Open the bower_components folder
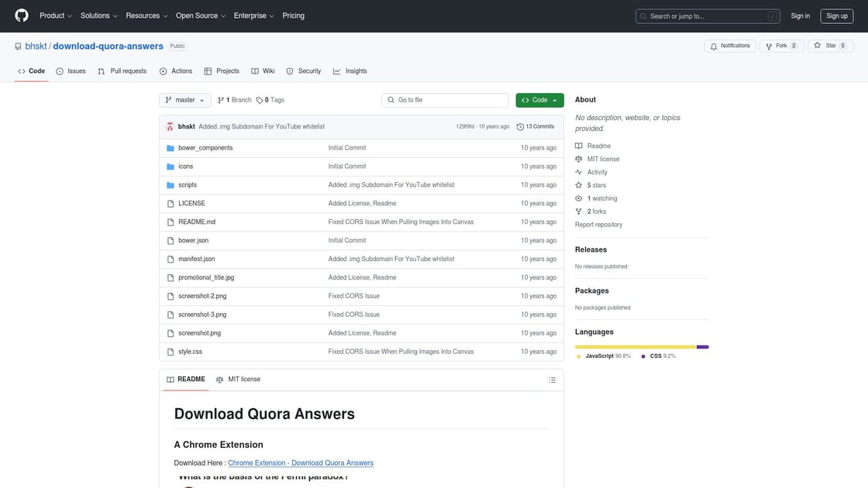868x488 pixels. (x=205, y=148)
